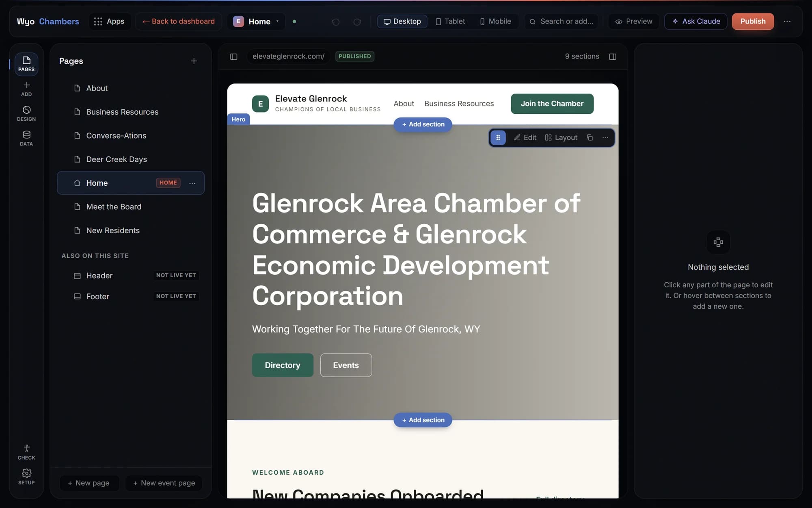812x508 pixels.
Task: Click the undo arrow icon
Action: [x=336, y=22]
